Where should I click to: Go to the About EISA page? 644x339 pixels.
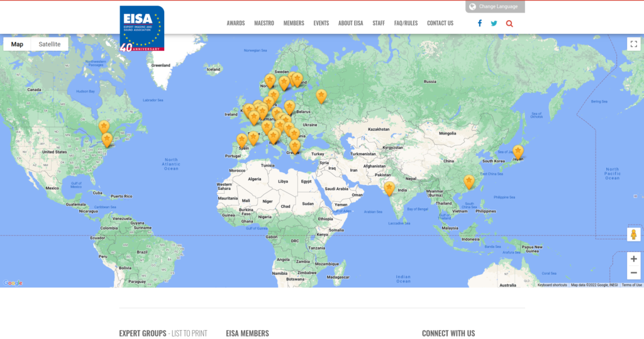coord(350,23)
